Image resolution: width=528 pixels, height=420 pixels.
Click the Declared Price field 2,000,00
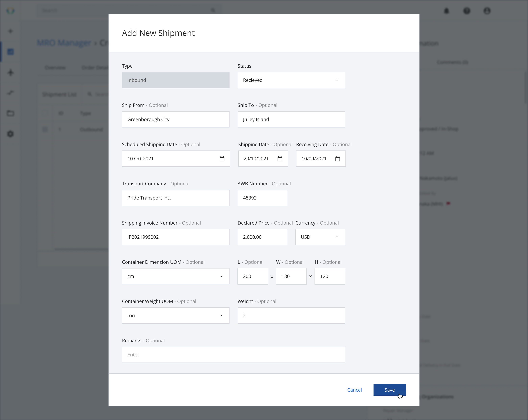point(262,237)
